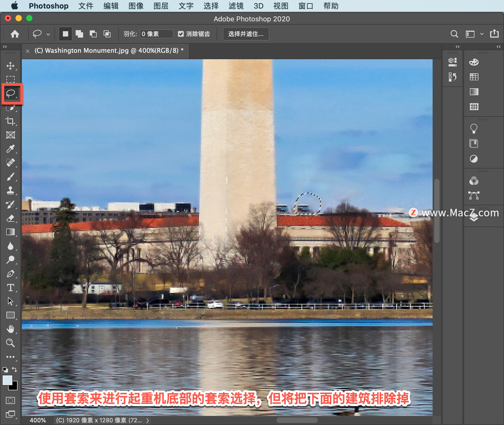Close the Washington Monument.jpg tab

28,51
